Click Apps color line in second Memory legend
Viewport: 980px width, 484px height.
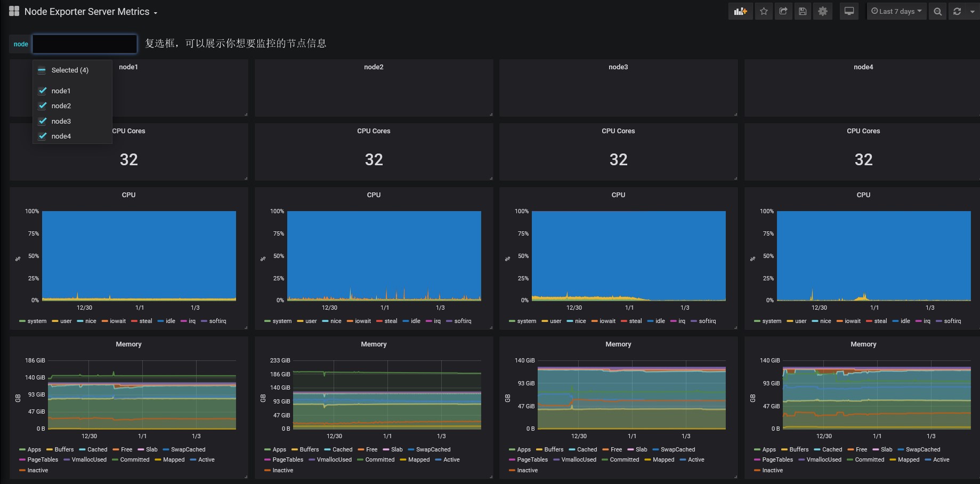268,449
